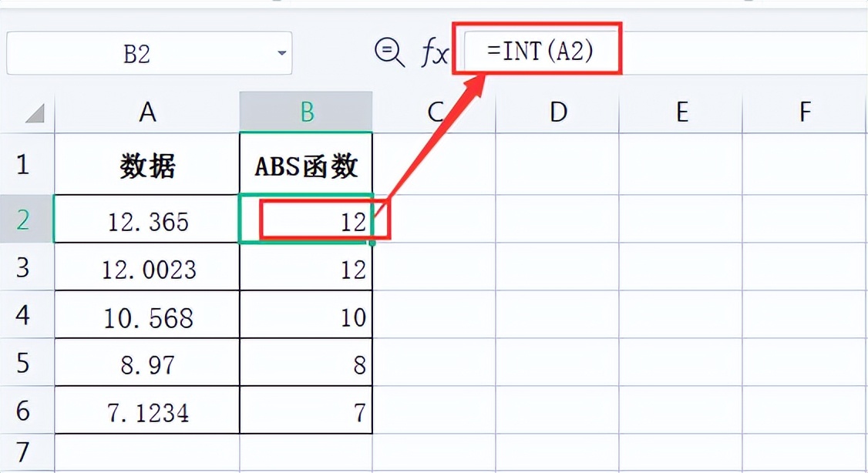Expand the Name Box dropdown arrow
The height and width of the screenshot is (473, 868).
tap(281, 53)
